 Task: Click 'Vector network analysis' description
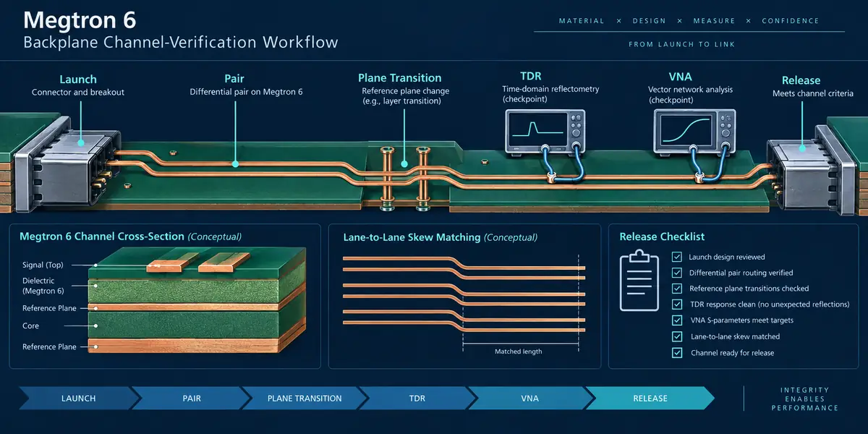[x=690, y=90]
